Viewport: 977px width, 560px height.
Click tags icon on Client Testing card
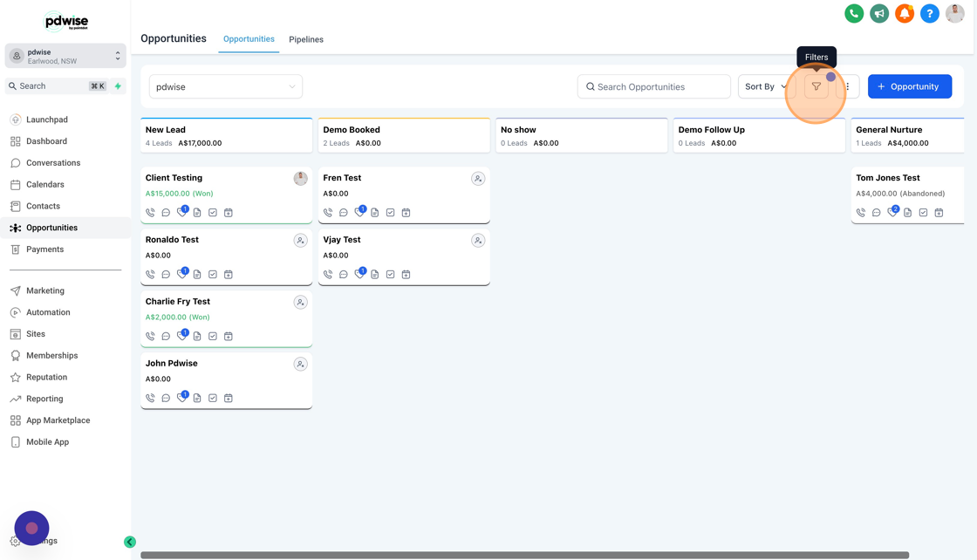coord(181,213)
